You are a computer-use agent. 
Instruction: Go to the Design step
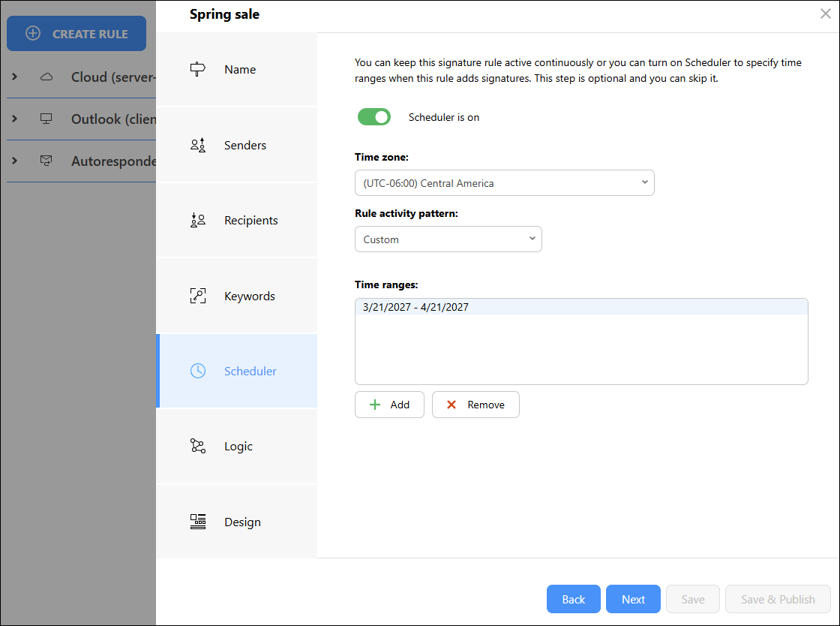[x=236, y=522]
